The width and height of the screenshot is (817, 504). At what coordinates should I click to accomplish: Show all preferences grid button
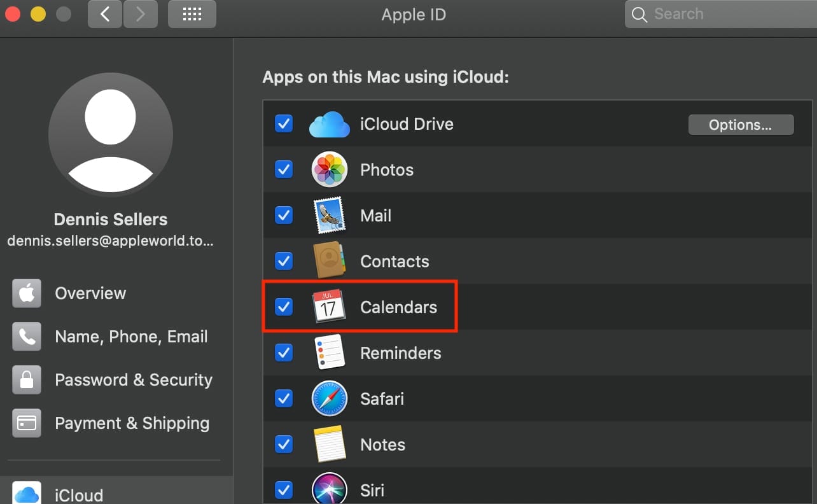point(192,14)
